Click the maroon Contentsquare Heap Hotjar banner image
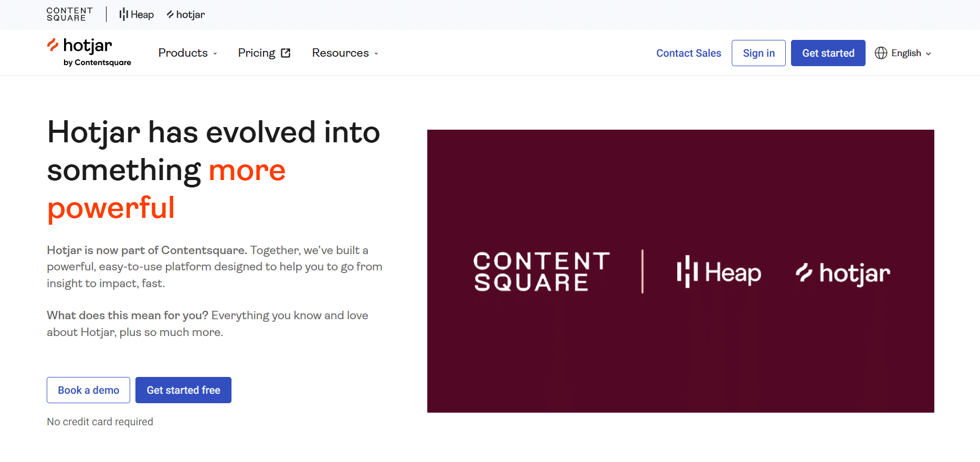Viewport: 980px width, 462px height. [x=681, y=271]
